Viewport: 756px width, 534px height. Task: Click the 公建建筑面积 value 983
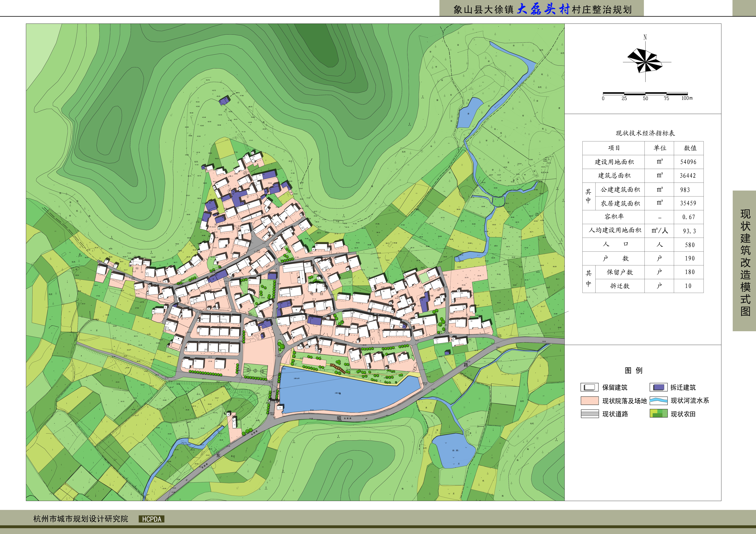click(685, 190)
